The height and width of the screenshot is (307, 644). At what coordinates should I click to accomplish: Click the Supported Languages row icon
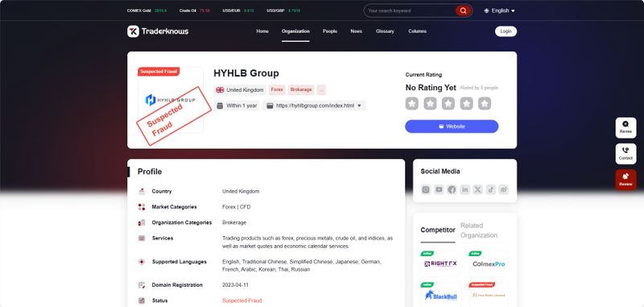pos(142,262)
